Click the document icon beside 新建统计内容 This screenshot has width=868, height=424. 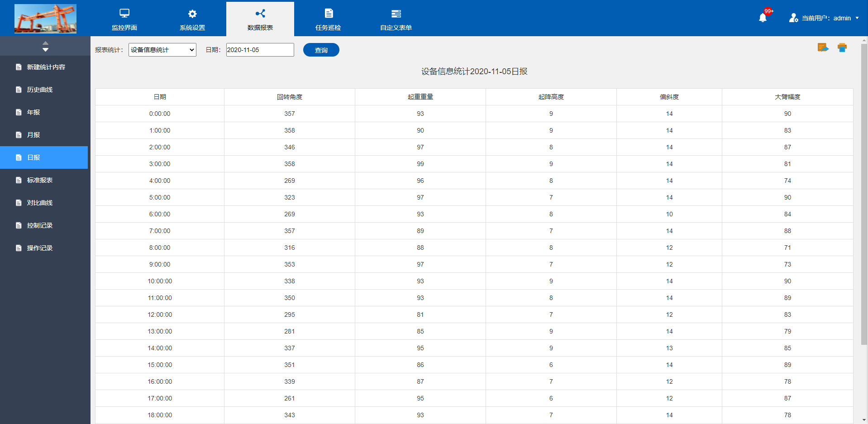point(19,67)
